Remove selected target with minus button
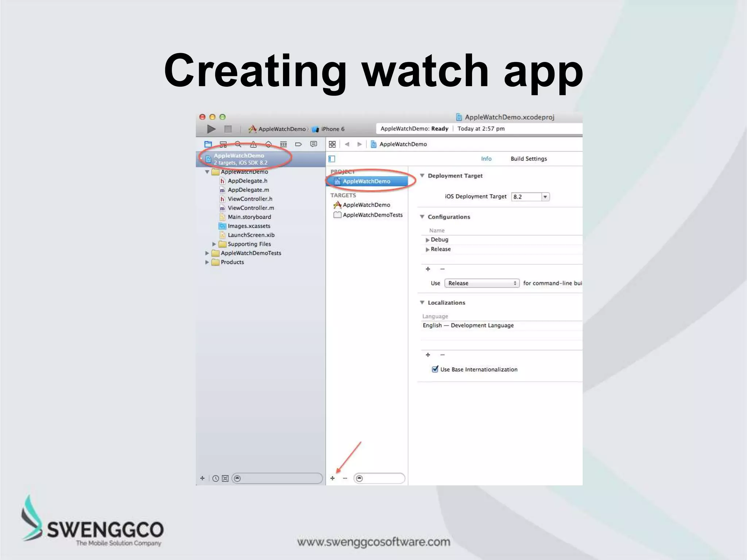747x560 pixels. 345,478
